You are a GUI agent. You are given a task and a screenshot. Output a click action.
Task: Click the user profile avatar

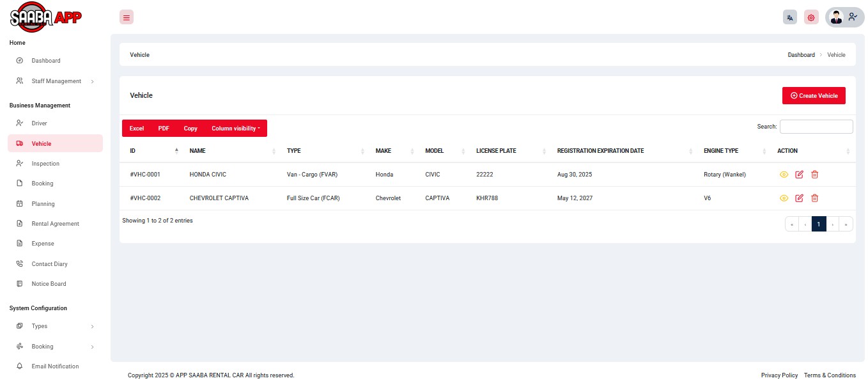(x=837, y=17)
